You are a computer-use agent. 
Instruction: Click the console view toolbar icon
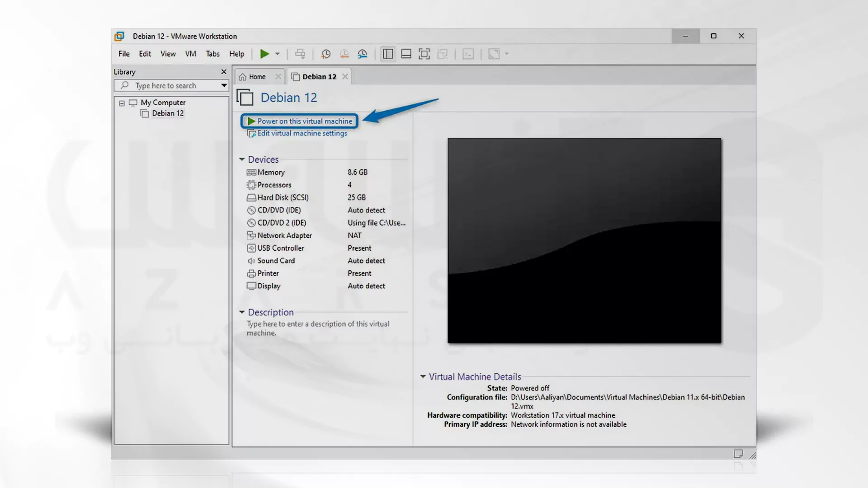click(x=468, y=54)
